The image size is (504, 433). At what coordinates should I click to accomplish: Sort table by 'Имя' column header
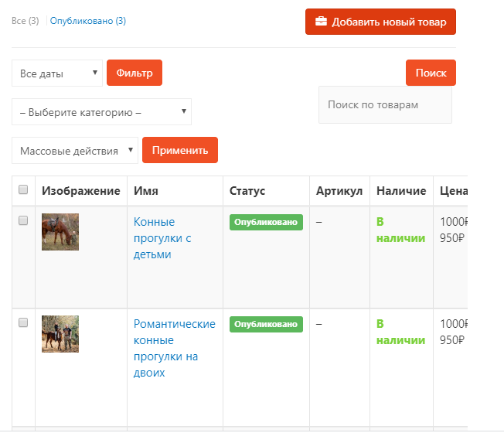146,191
